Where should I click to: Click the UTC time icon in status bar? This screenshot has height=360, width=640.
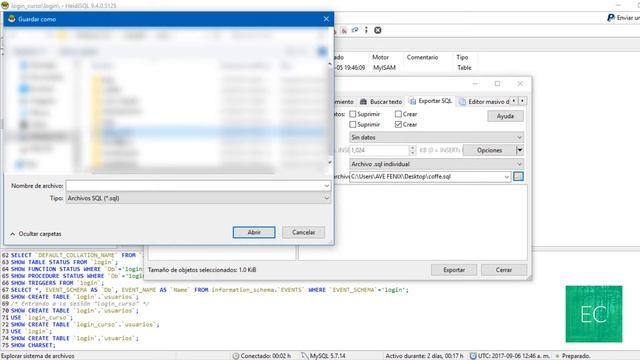pyautogui.click(x=473, y=356)
